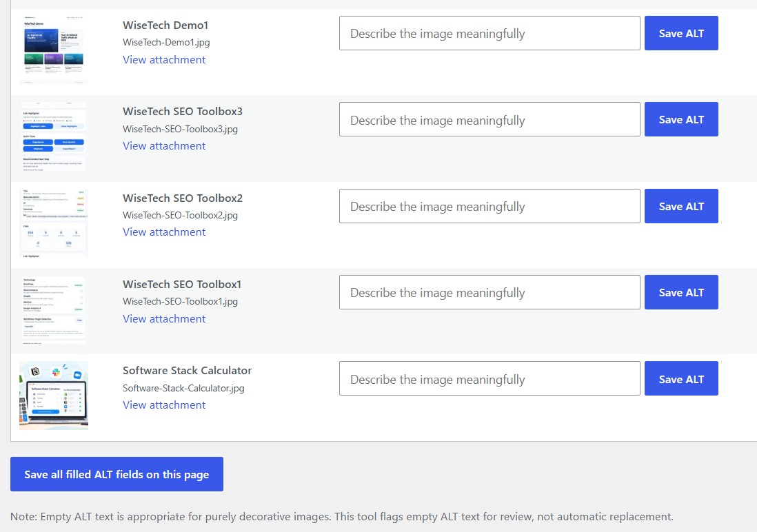This screenshot has width=757, height=532.
Task: View attachment for Software Stack Calculator
Action: pyautogui.click(x=164, y=405)
